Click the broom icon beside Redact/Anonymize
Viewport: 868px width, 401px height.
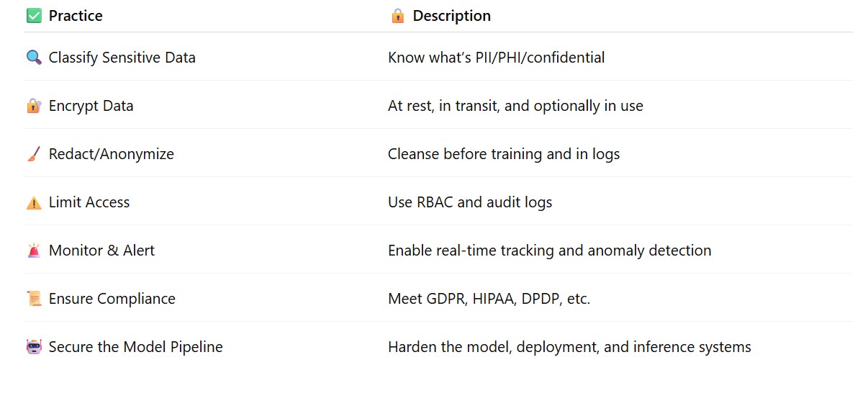(34, 154)
